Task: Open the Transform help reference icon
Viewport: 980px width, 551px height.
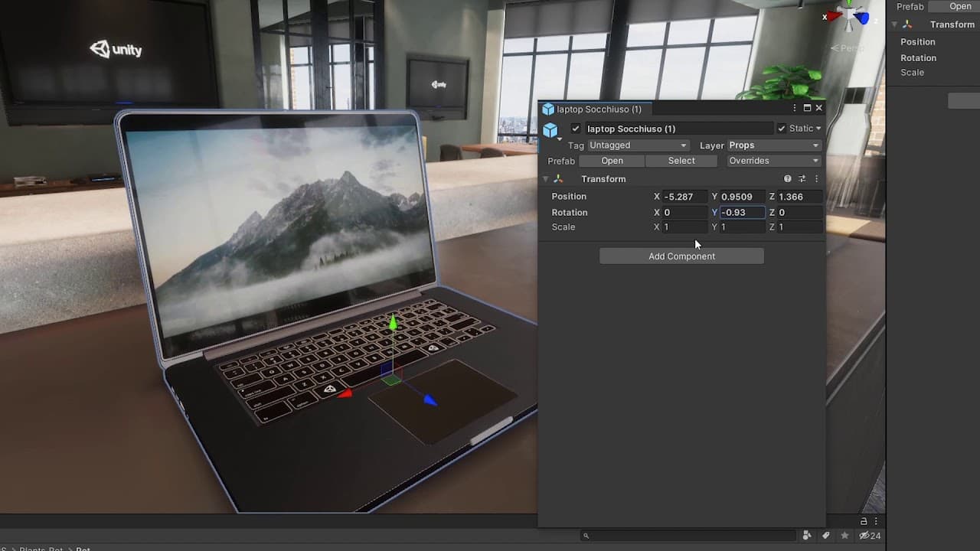Action: click(x=787, y=179)
